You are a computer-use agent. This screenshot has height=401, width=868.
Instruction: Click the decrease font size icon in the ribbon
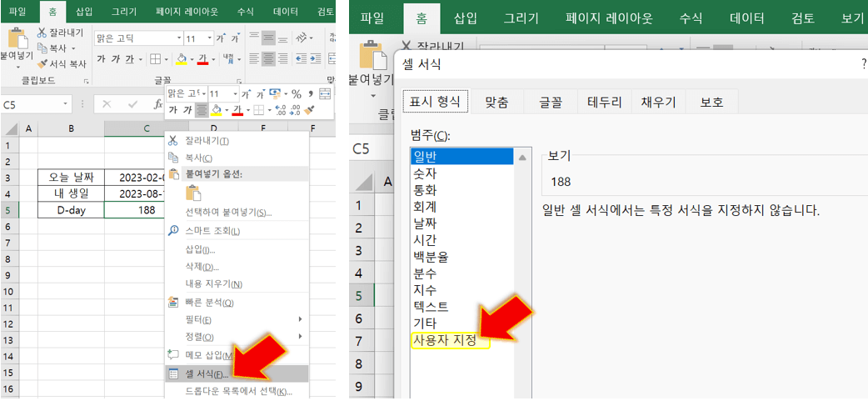(x=235, y=38)
